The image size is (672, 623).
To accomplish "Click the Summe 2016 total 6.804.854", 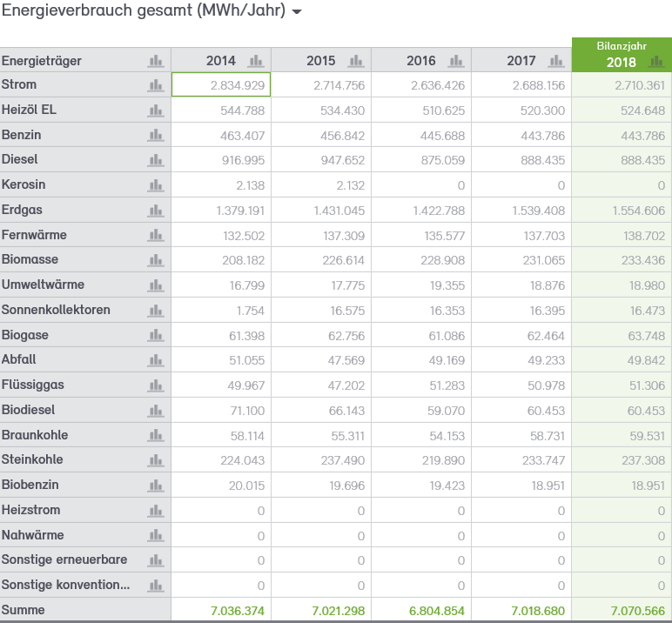I will click(x=437, y=611).
